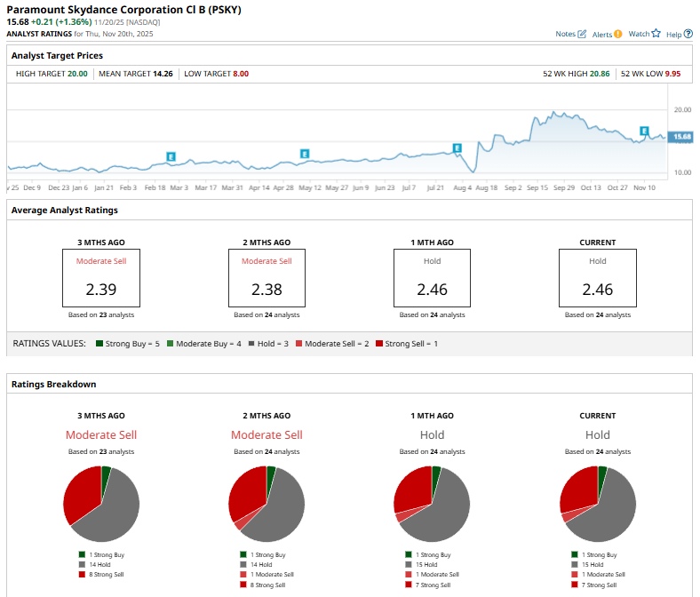This screenshot has width=700, height=597.
Task: Select the Strong Sell red swatch in Ratings Values
Action: click(x=379, y=343)
